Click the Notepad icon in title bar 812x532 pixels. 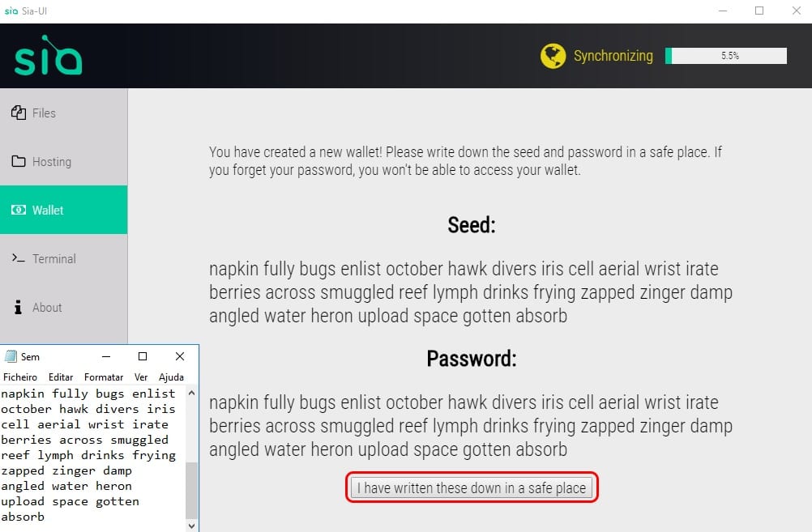coord(11,356)
